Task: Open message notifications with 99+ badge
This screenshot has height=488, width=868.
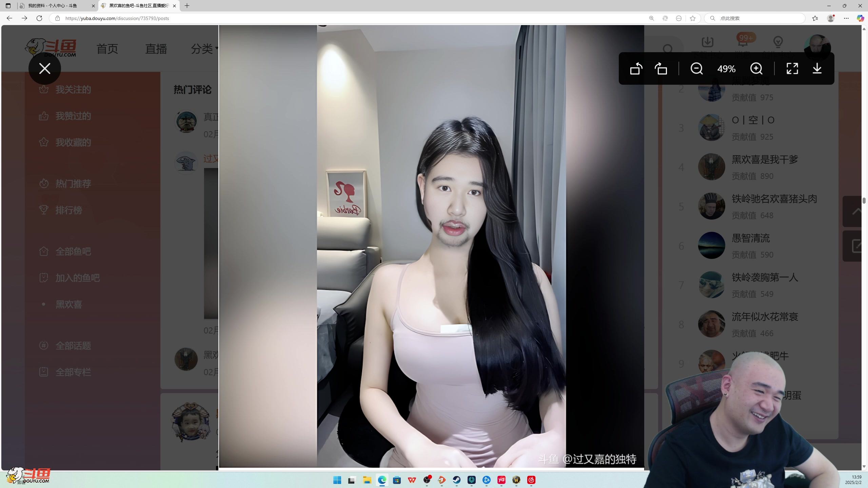Action: (x=743, y=42)
